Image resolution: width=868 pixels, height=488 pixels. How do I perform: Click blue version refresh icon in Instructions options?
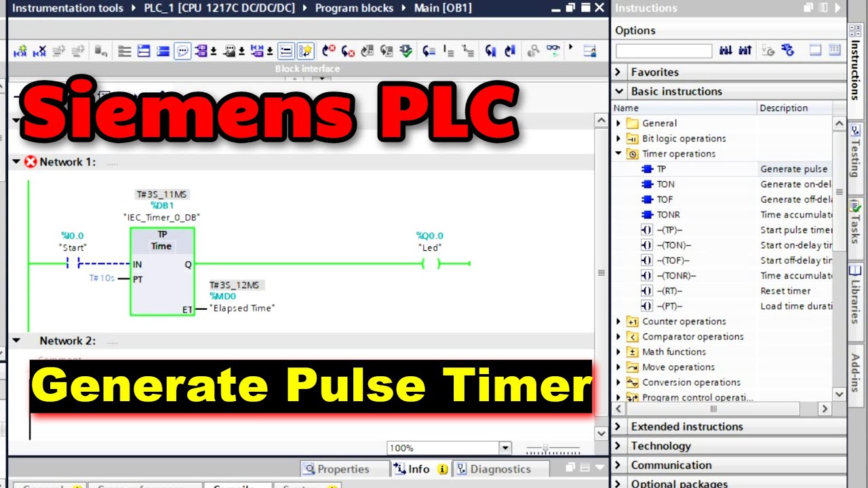tap(787, 50)
